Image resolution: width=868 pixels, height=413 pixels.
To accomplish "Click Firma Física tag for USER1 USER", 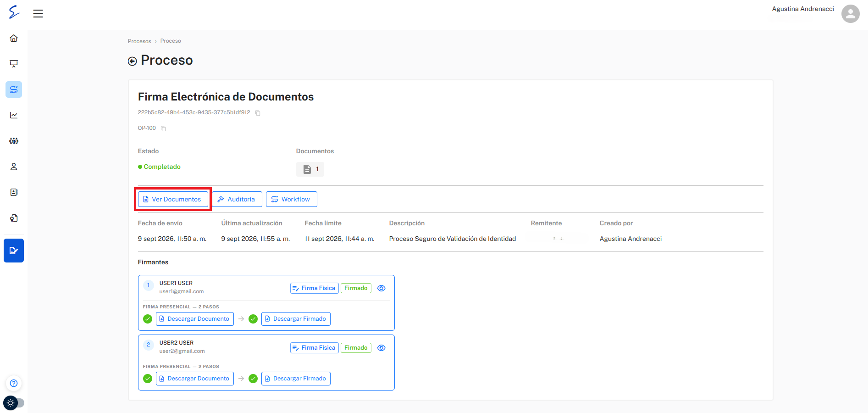I will (315, 288).
